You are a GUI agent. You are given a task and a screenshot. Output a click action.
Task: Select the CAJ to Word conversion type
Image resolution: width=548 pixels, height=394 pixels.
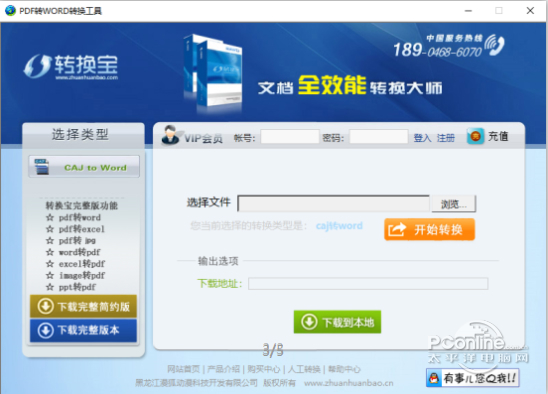[x=84, y=167]
